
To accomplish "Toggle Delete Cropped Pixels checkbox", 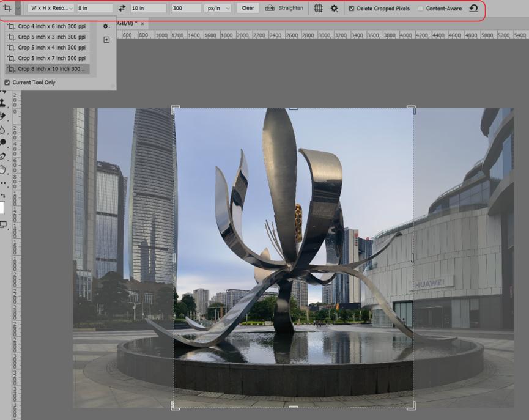I will [x=351, y=9].
